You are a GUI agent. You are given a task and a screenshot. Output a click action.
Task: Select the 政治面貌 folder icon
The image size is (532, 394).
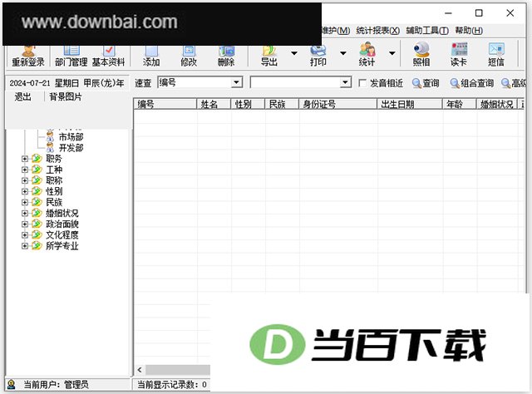point(37,224)
